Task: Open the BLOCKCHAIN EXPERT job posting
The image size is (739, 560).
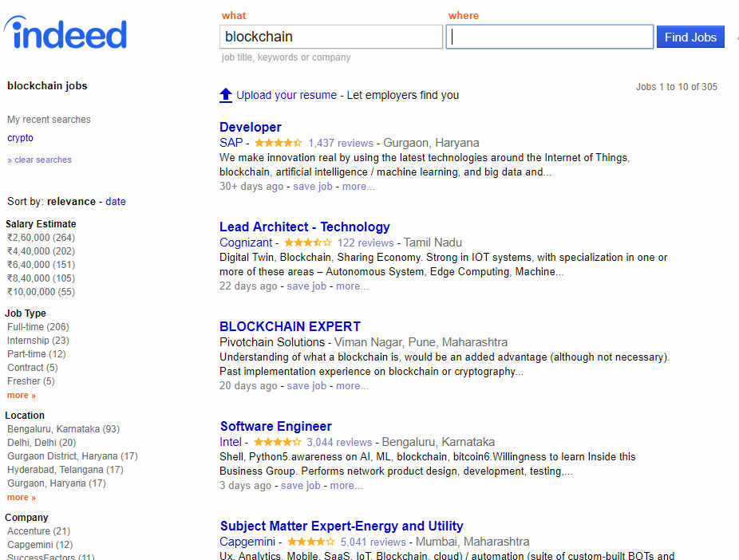Action: pos(290,326)
